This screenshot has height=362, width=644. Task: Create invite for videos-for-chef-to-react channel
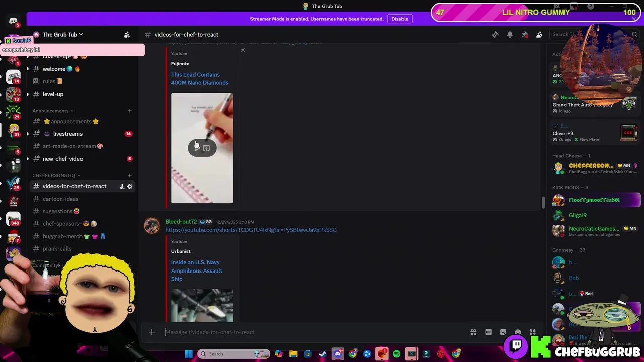122,186
